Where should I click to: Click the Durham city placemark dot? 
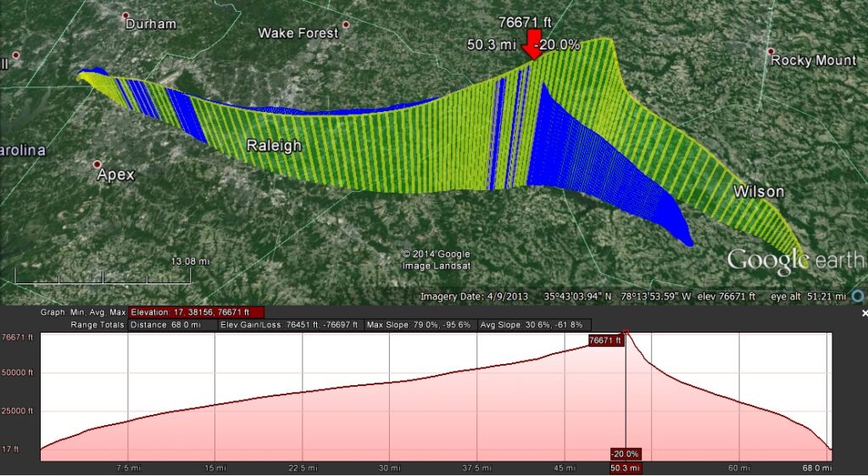point(126,15)
